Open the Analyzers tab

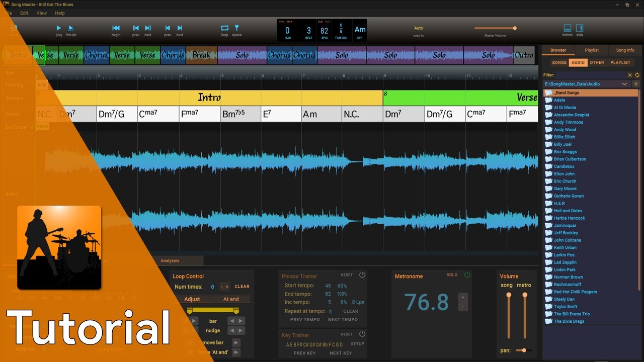[x=170, y=260]
